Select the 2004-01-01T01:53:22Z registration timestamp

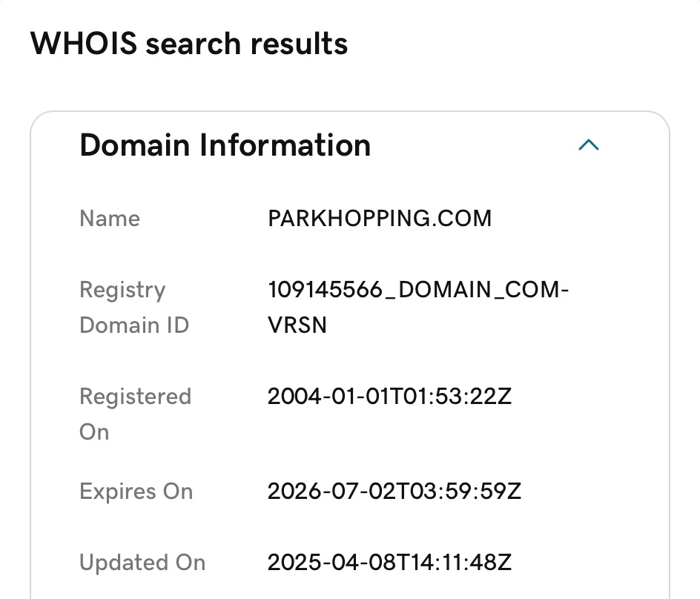[389, 397]
